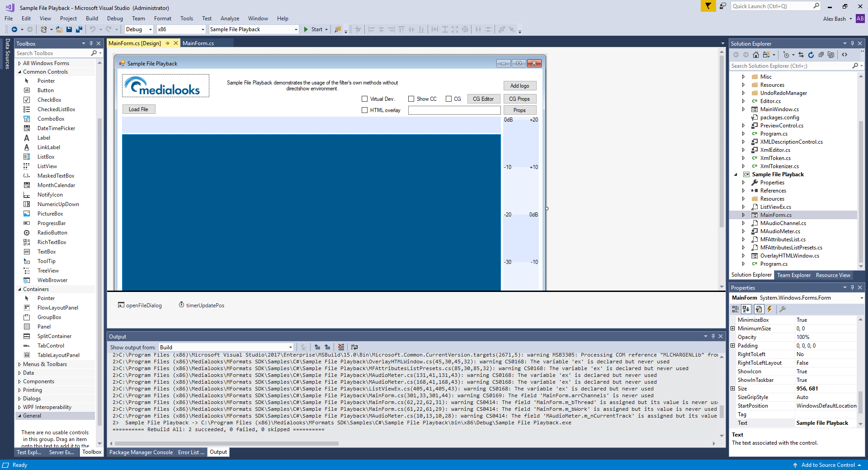Viewport: 868px width, 470px height.
Task: Expand the Menus & Toolbars toolbox group
Action: click(x=19, y=364)
